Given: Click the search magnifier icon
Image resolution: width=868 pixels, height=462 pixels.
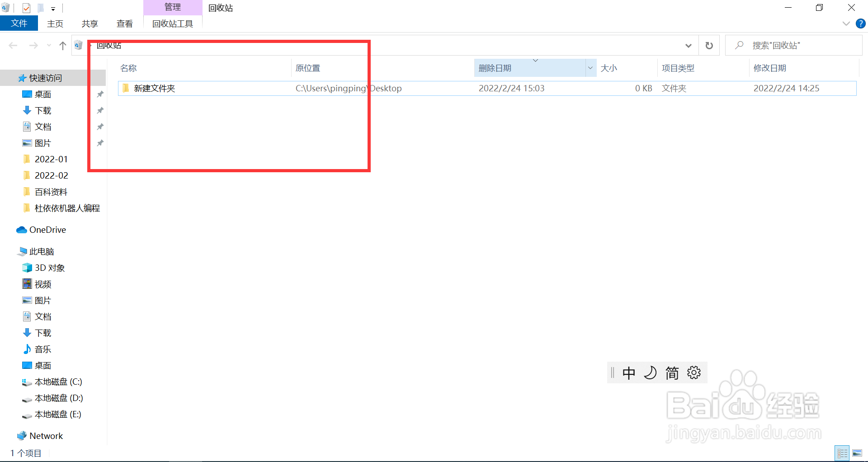Looking at the screenshot, I should [739, 45].
